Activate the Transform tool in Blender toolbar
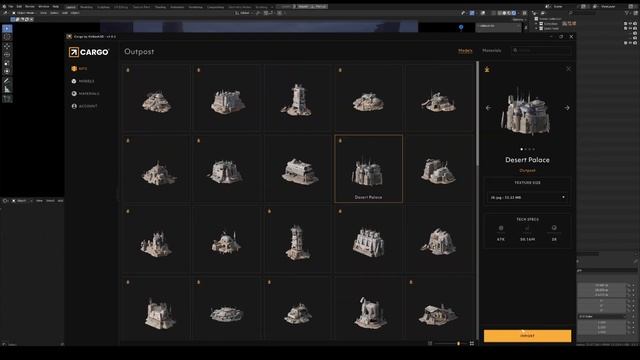Viewport: 640px width, 360px height. (7, 72)
